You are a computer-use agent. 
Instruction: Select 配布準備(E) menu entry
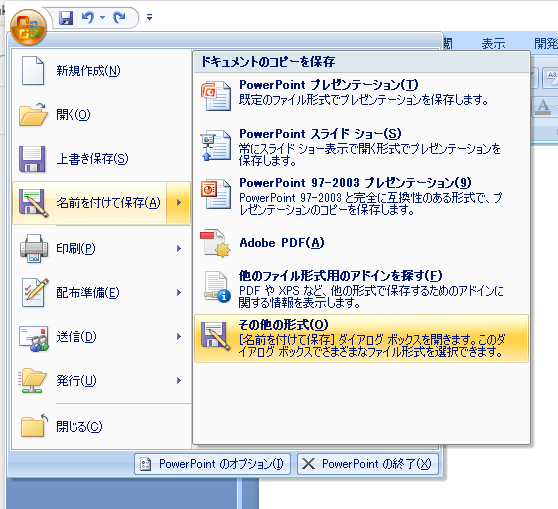pyautogui.click(x=101, y=292)
